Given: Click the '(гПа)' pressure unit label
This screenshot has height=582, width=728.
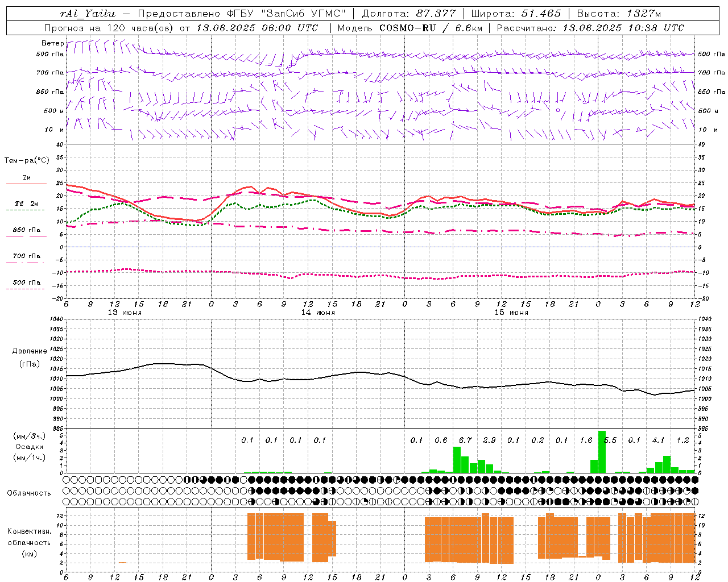Looking at the screenshot, I should 30,364.
